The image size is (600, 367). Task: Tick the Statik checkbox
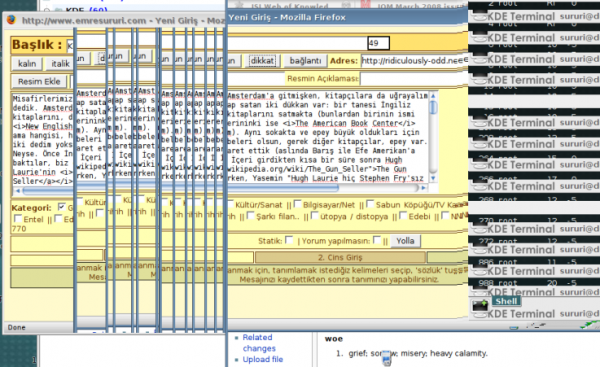click(x=289, y=240)
